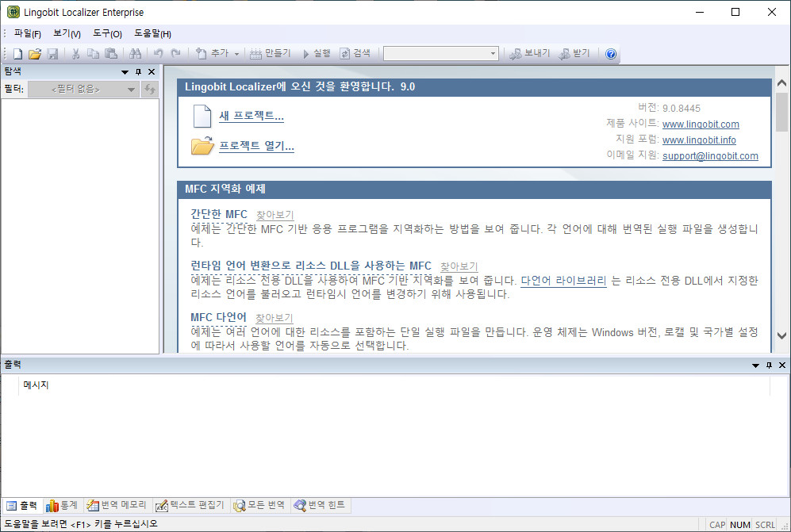Open the 추가 dropdown arrow
The height and width of the screenshot is (532, 791).
pyautogui.click(x=236, y=53)
